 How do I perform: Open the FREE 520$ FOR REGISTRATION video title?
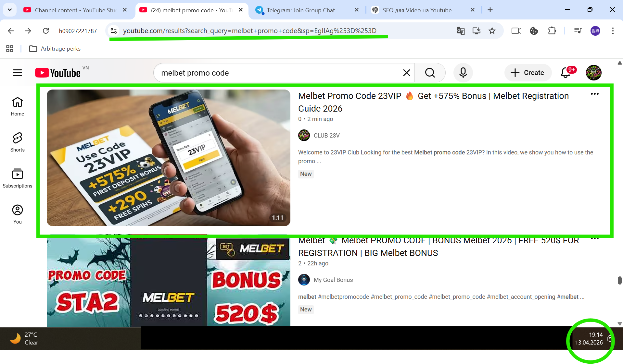(439, 247)
